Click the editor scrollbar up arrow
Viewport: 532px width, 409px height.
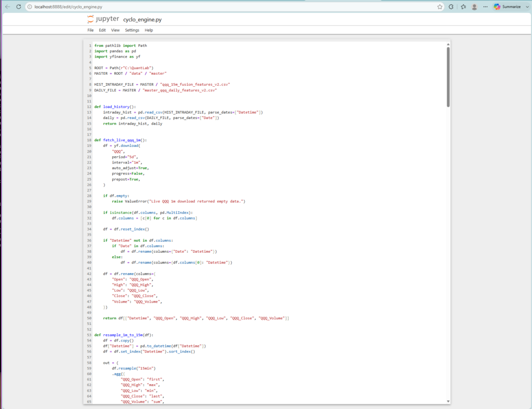tap(448, 45)
